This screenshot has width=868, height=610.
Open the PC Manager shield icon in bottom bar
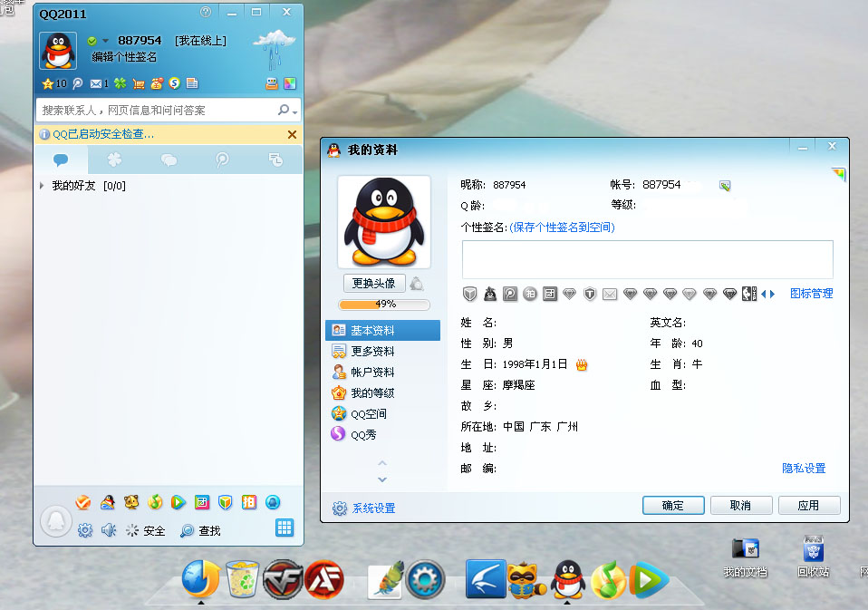pos(226,502)
